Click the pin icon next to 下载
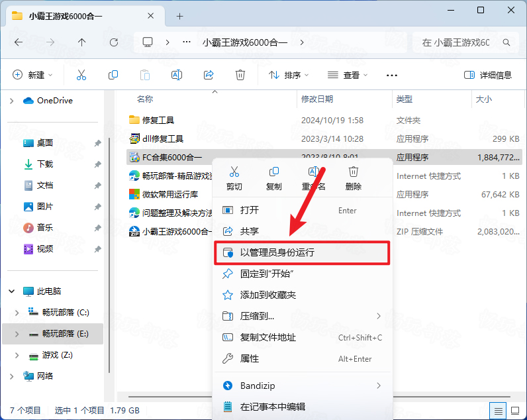This screenshot has height=420, width=527. (97, 164)
